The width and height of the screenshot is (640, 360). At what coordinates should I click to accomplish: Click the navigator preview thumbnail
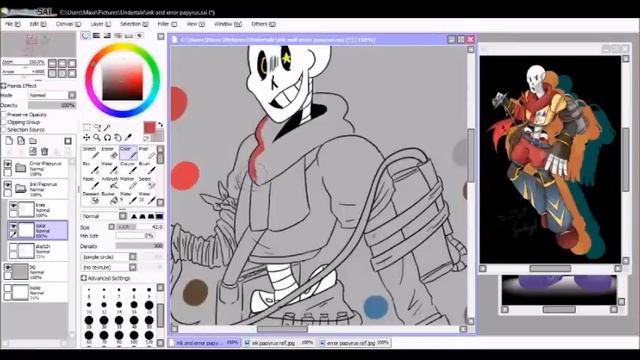pos(38,44)
